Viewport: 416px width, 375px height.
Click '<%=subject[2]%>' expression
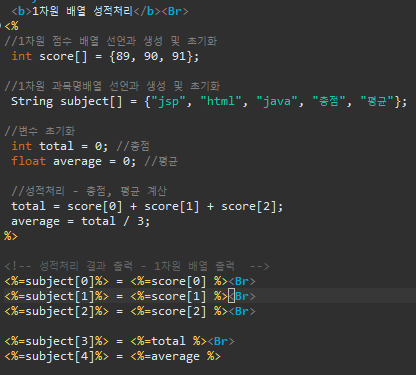pyautogui.click(x=56, y=311)
